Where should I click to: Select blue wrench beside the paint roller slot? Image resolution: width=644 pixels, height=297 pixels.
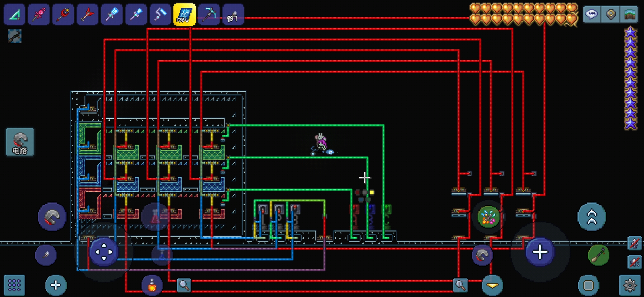(x=136, y=14)
